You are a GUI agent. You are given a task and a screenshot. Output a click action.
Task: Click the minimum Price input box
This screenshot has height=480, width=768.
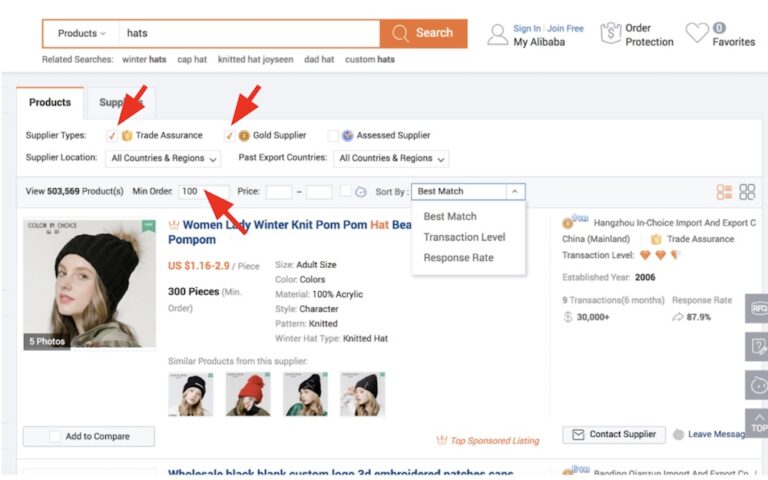(x=279, y=192)
